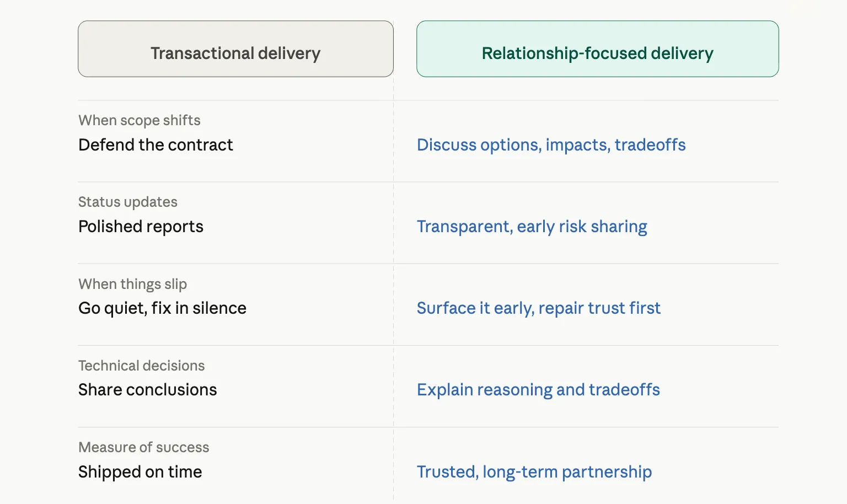Select 'Go quiet, fix in silence' text
Image resolution: width=847 pixels, height=504 pixels.
(162, 308)
